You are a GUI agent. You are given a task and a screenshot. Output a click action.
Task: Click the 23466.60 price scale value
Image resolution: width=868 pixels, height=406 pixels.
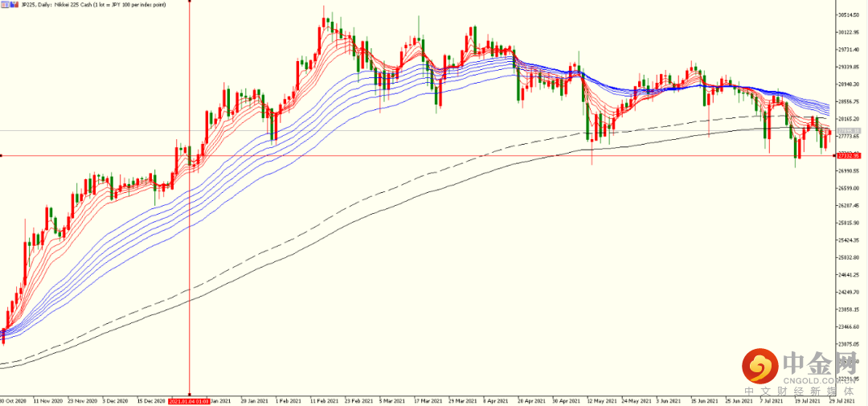pos(849,326)
